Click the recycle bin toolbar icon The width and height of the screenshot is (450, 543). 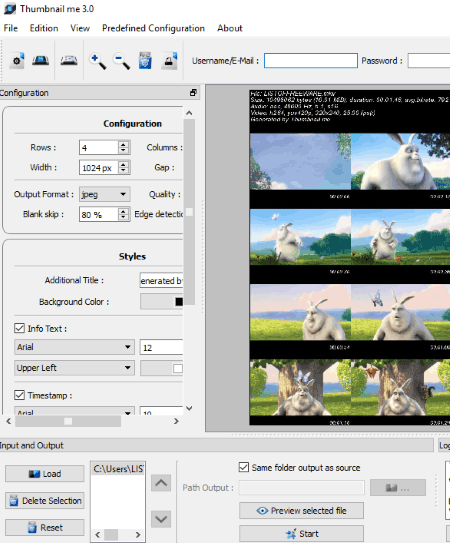145,61
